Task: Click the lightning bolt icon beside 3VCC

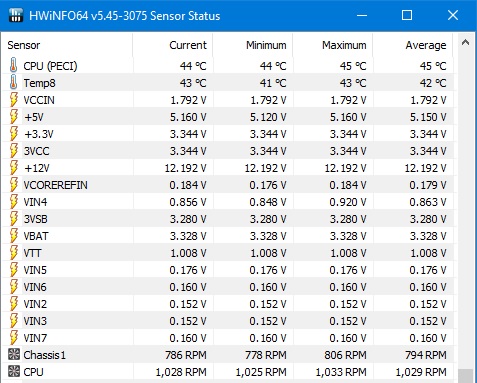Action: click(14, 151)
